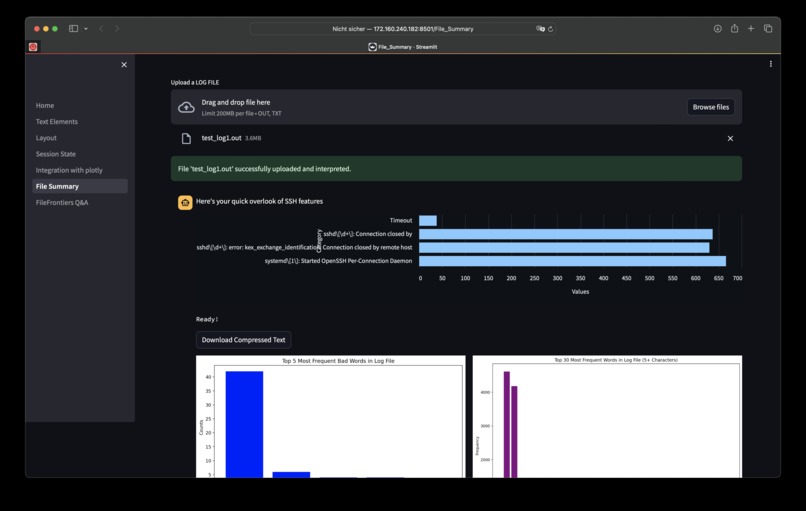806x511 pixels.
Task: Expand the sidebar options chevron in Safari
Action: [86, 29]
